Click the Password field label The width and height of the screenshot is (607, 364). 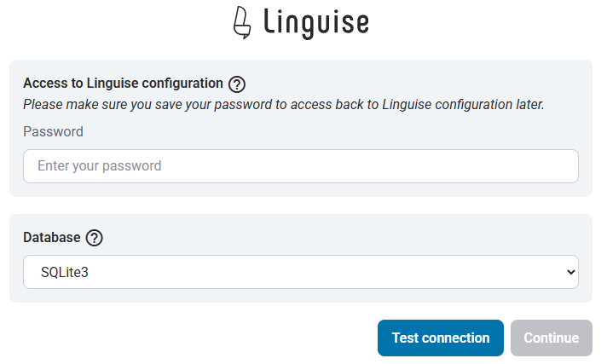[x=53, y=131]
